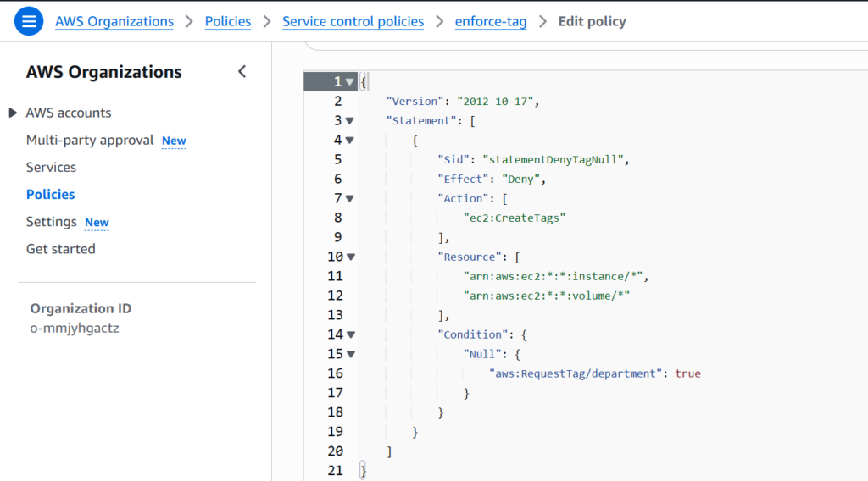Click "statementDenyTagNull" Sid value
This screenshot has height=481, width=868.
click(553, 160)
